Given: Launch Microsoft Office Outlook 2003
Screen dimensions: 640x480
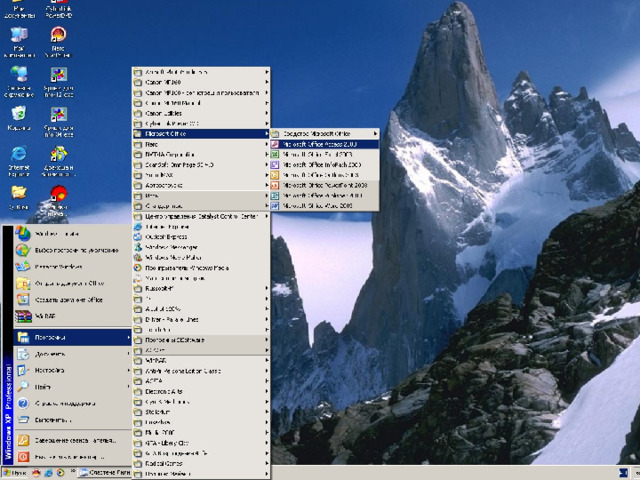Looking at the screenshot, I should (x=324, y=175).
